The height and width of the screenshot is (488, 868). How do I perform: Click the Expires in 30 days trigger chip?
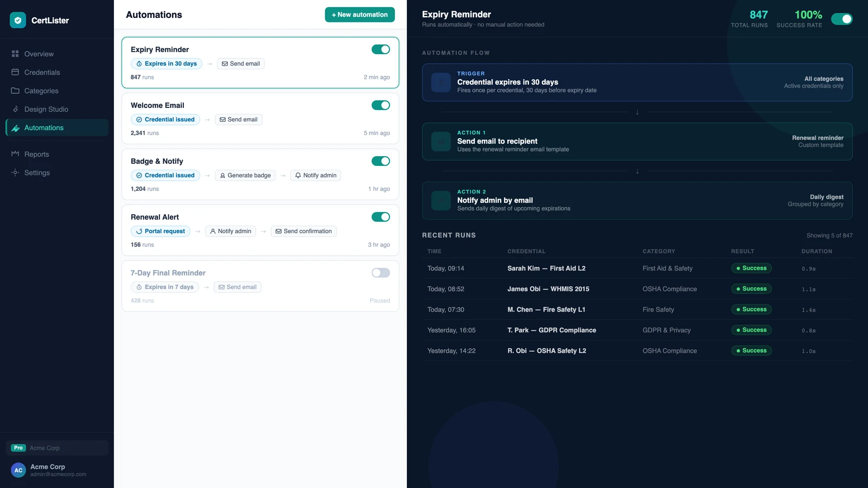coord(167,63)
